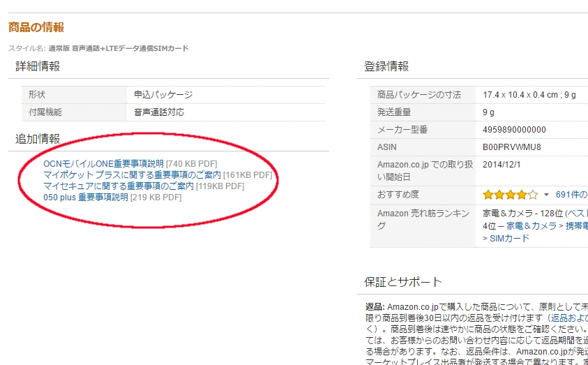Select the ASIN value B00PRVWMU8
The height and width of the screenshot is (365, 588).
512,147
